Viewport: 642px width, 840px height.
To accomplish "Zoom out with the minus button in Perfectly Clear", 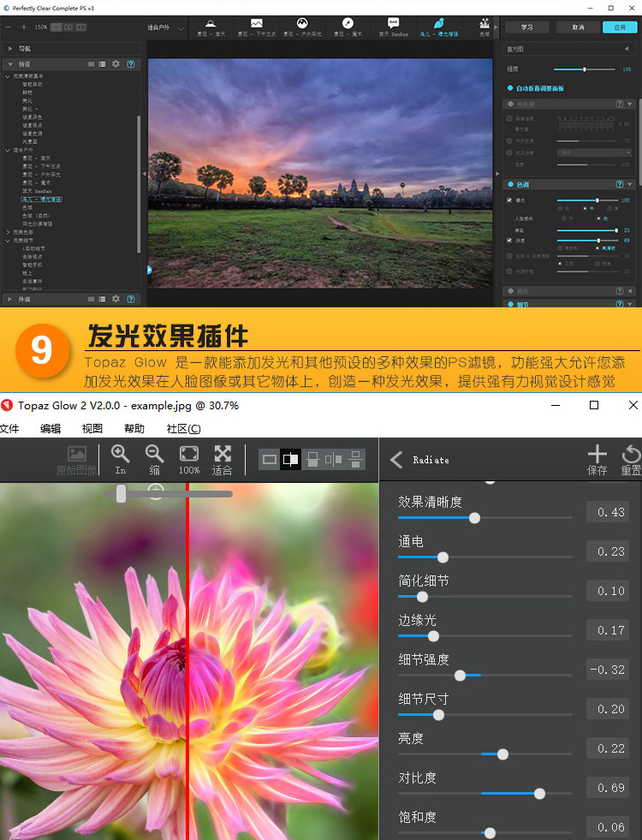I will (x=8, y=27).
